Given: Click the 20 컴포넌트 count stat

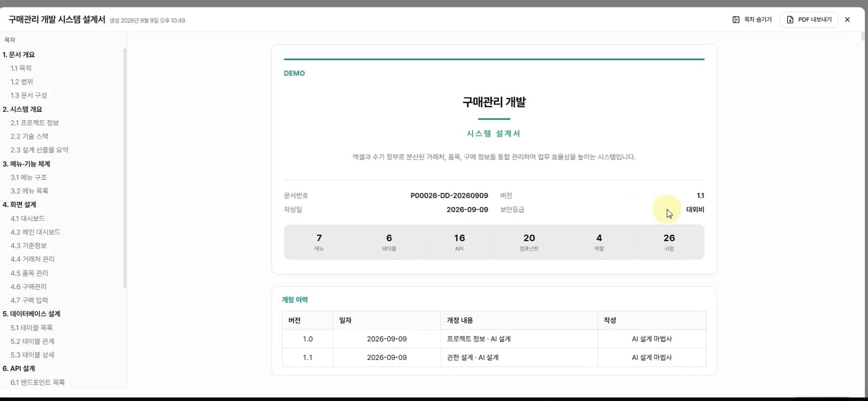Looking at the screenshot, I should point(529,242).
